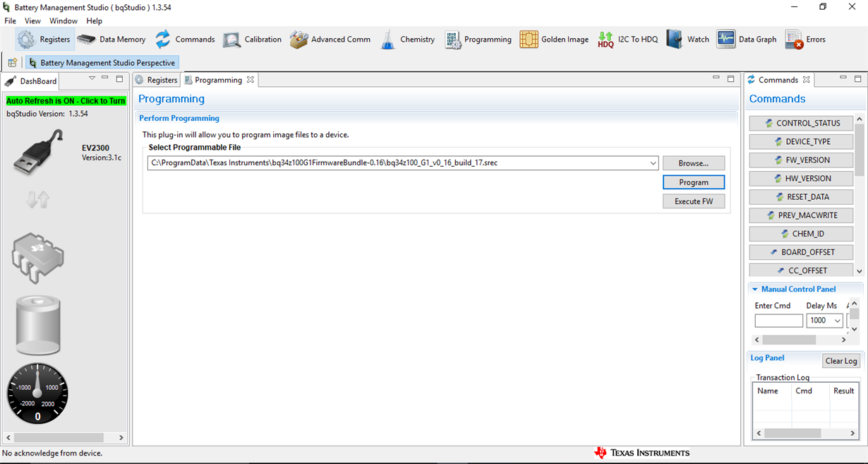Viewport: 868px width, 464px height.
Task: Send the CC_OFFSET command
Action: coord(801,270)
